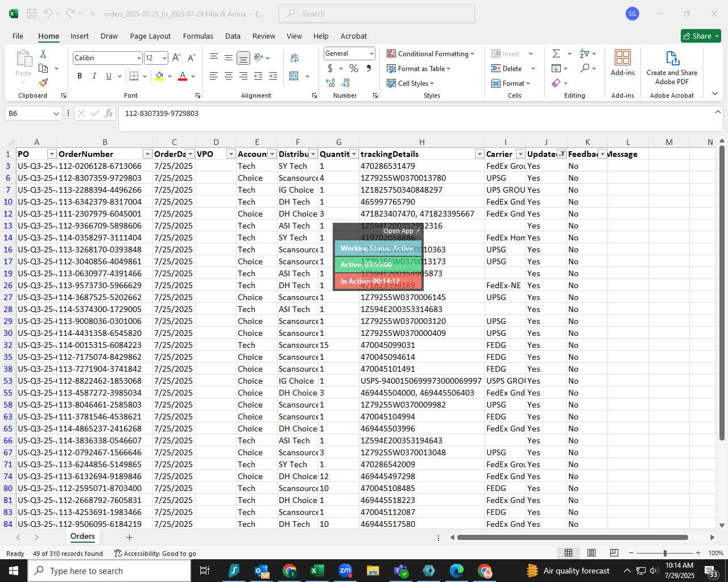Toggle Align Left alignment
Image resolution: width=728 pixels, height=582 pixels.
pos(213,76)
